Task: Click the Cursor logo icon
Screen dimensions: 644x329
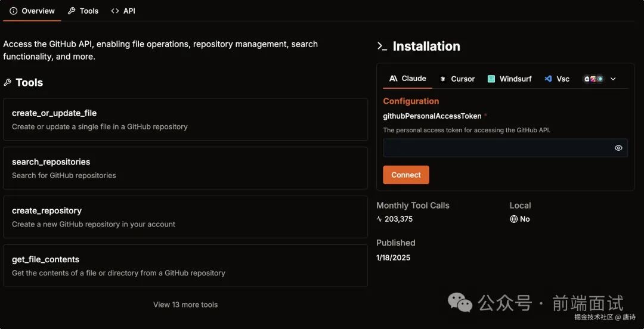Action: click(x=442, y=79)
